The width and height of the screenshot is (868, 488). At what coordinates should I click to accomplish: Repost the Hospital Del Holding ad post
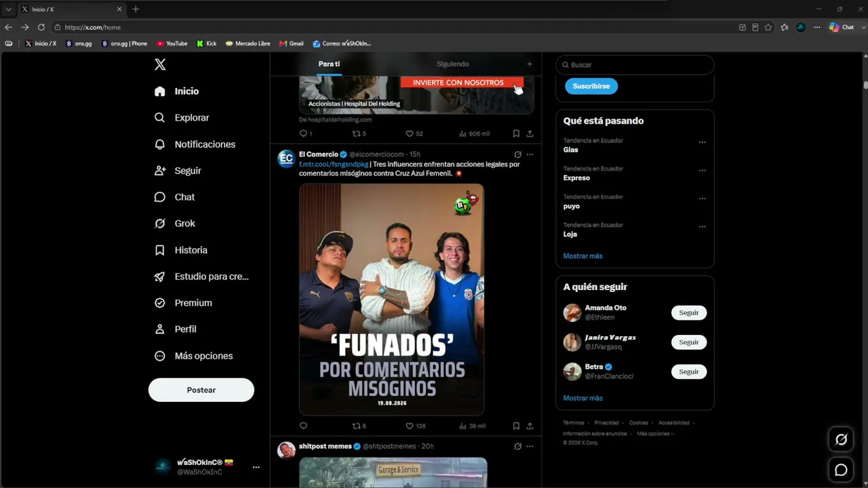click(359, 134)
